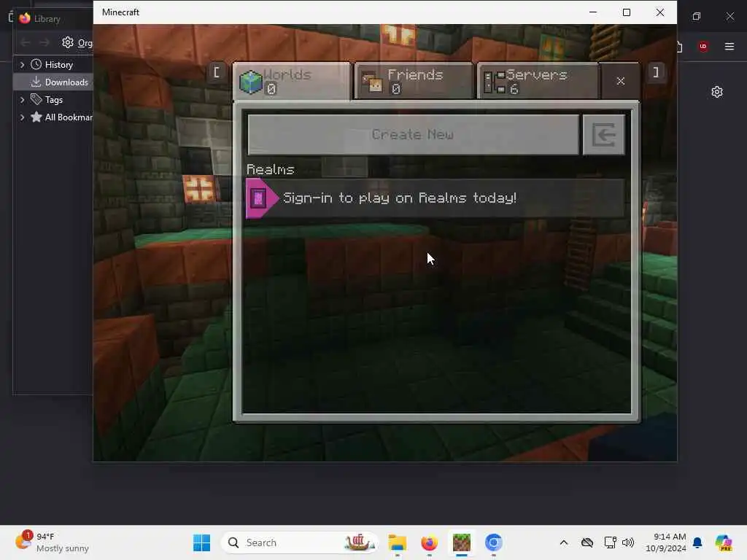
Task: Click the Library forward arrow
Action: [44, 43]
